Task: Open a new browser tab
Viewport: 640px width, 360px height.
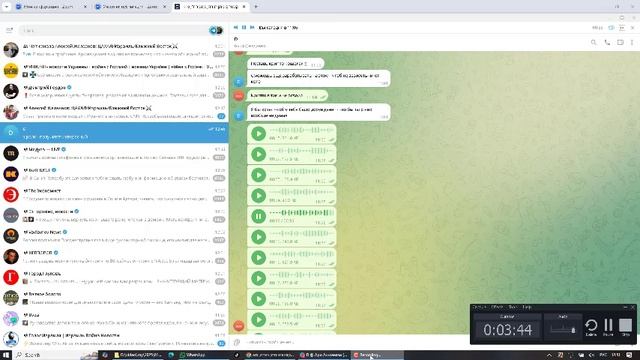Action: click(256, 7)
